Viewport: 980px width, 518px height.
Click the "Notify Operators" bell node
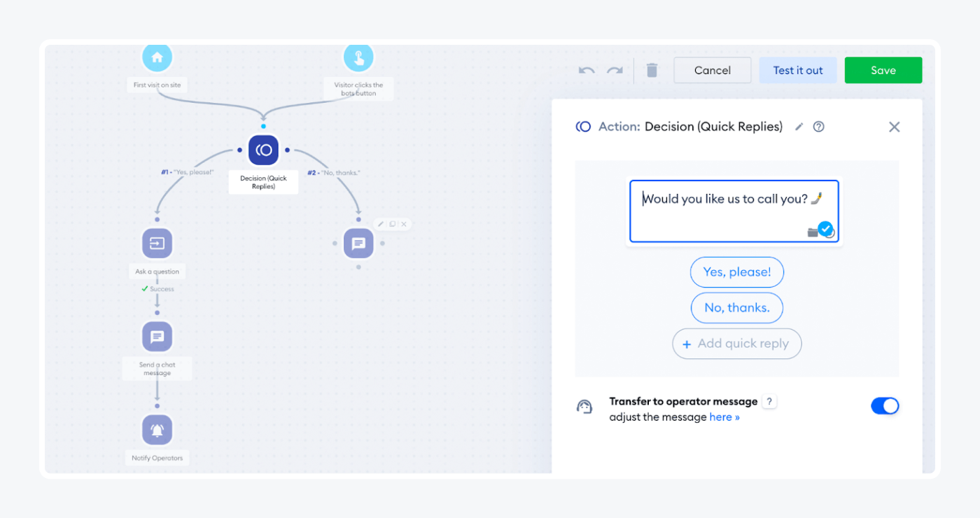click(157, 429)
